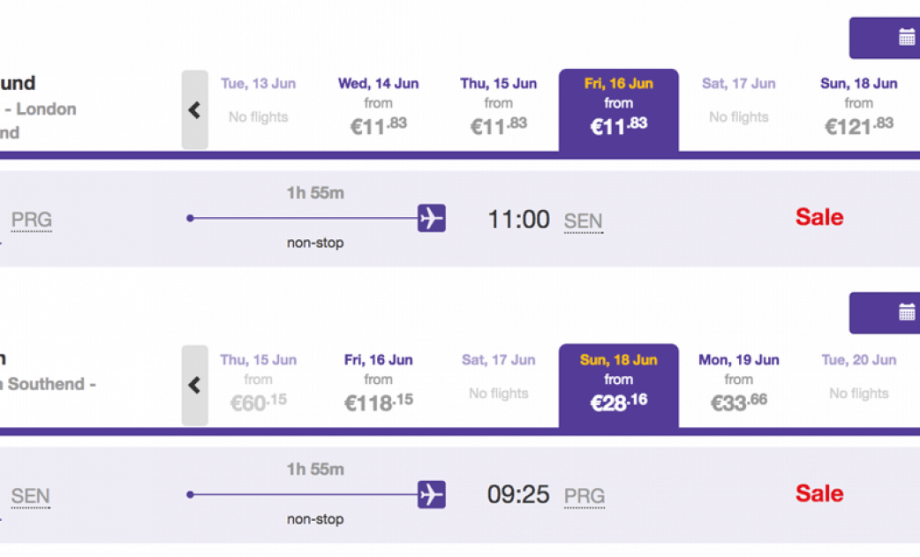Image resolution: width=920 pixels, height=557 pixels.
Task: Click the Sale label on outbound flight
Action: point(819,217)
